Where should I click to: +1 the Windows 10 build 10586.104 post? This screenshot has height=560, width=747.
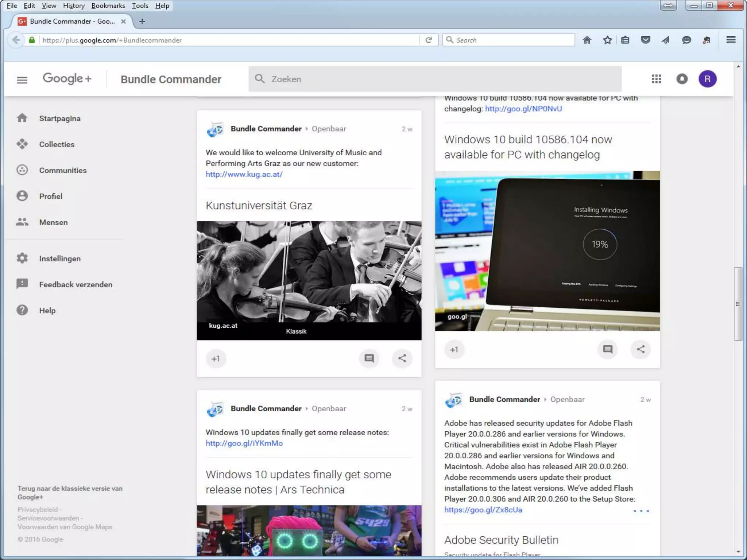(454, 349)
